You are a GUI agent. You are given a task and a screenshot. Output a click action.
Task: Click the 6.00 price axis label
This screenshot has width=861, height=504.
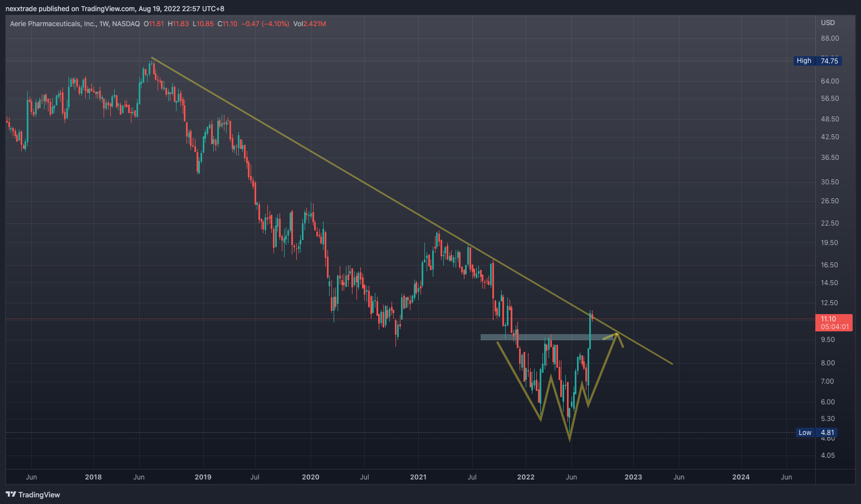coord(828,402)
